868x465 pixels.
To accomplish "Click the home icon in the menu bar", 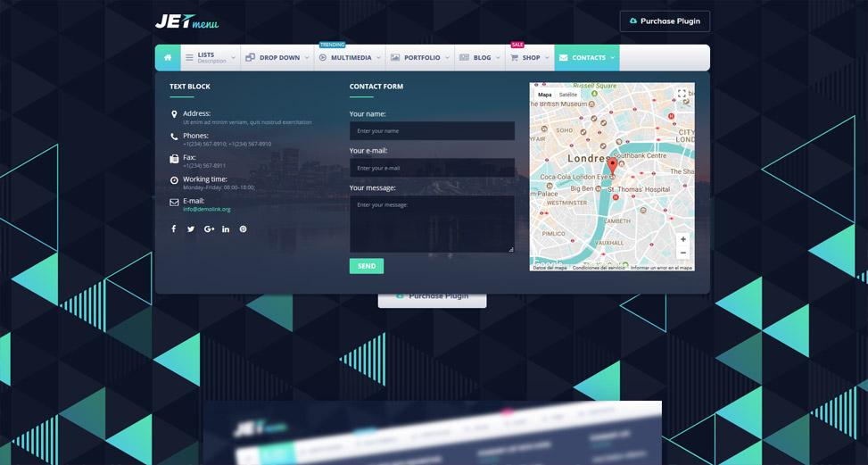I will 168,58.
